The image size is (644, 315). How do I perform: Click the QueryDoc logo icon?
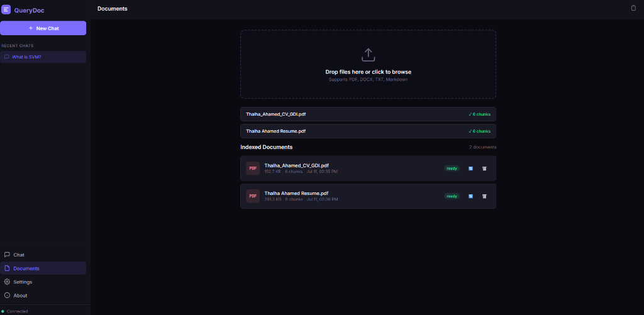pyautogui.click(x=6, y=9)
